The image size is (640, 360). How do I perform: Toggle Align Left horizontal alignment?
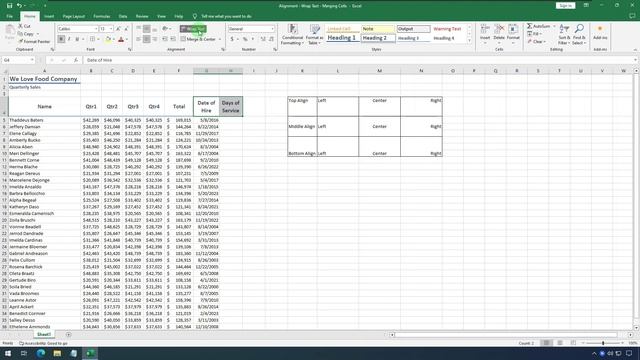139,39
